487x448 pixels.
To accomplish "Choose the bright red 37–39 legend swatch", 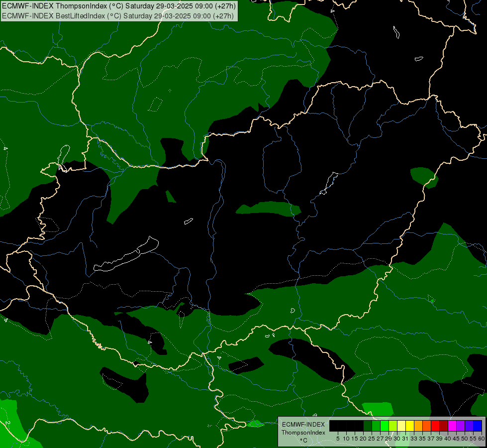I will [435, 426].
